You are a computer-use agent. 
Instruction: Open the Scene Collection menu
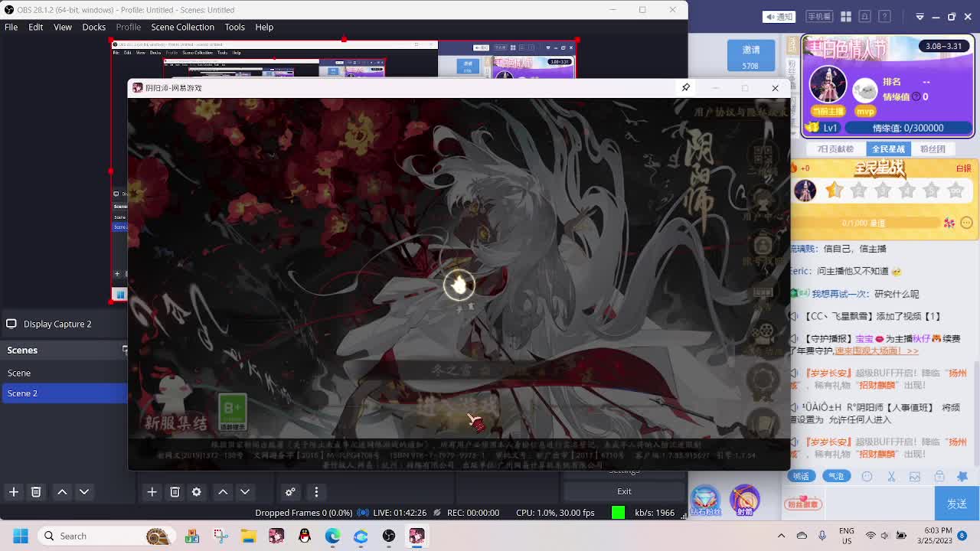[182, 27]
